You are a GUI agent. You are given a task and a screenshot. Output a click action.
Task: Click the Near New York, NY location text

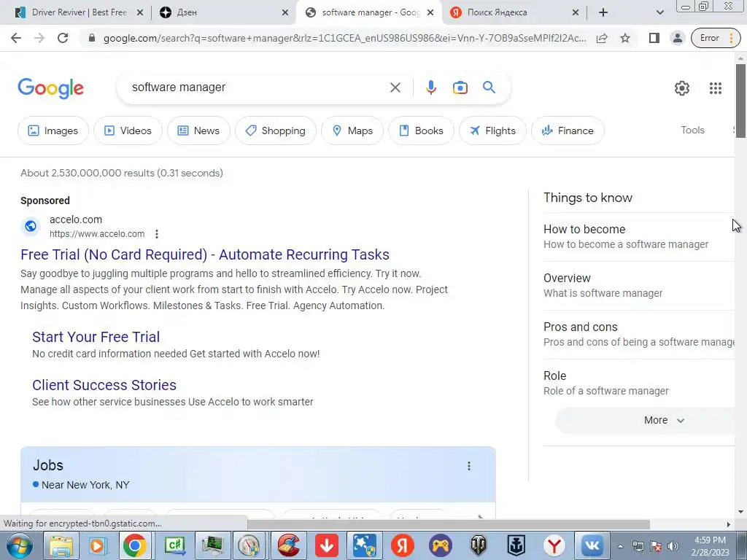coord(85,485)
